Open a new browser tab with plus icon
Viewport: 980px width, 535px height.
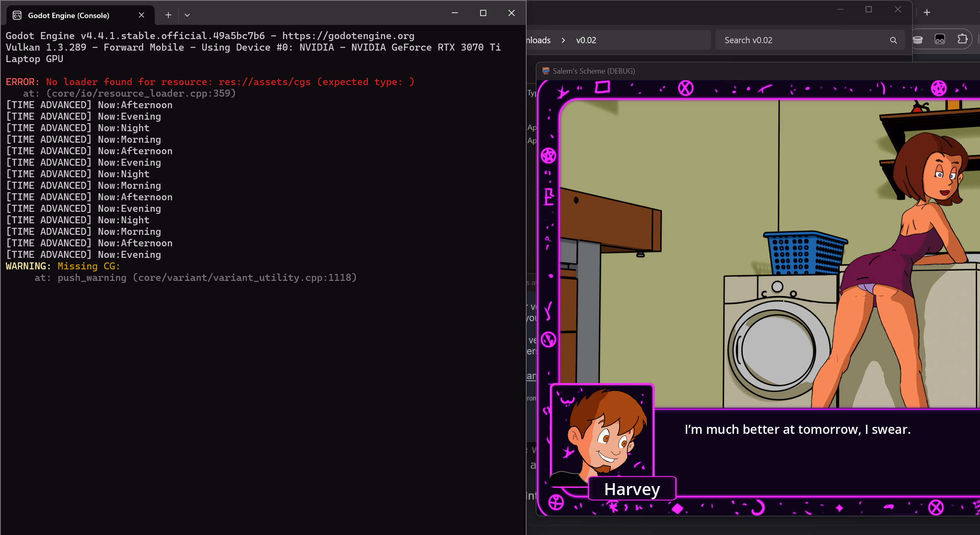927,13
